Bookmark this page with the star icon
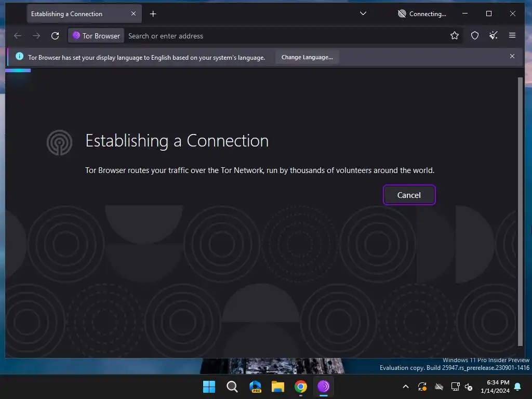This screenshot has height=399, width=532. (454, 35)
